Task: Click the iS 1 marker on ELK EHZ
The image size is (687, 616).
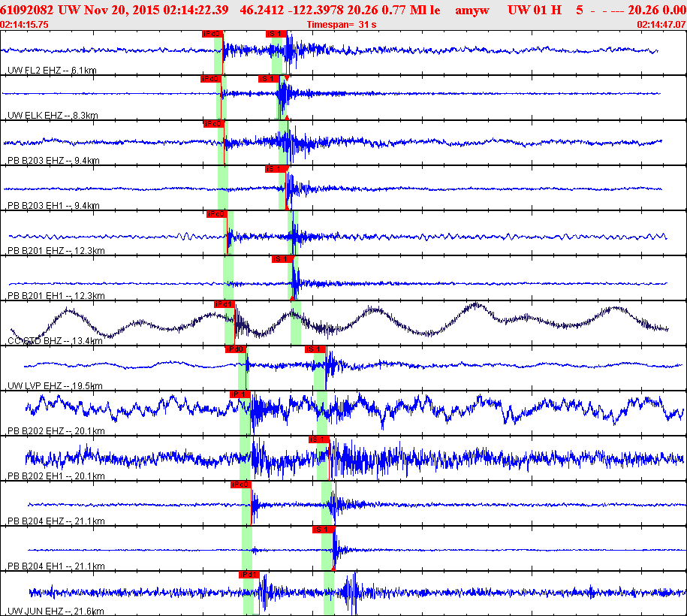Action: coord(269,79)
